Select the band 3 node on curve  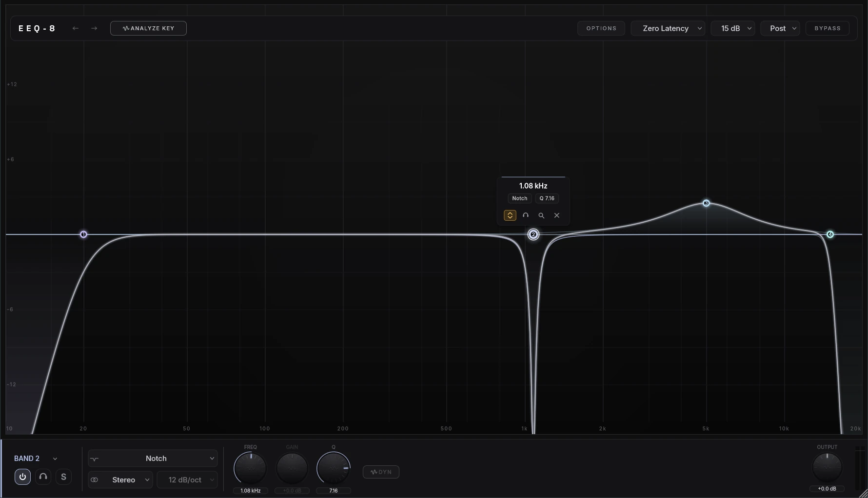pyautogui.click(x=706, y=203)
